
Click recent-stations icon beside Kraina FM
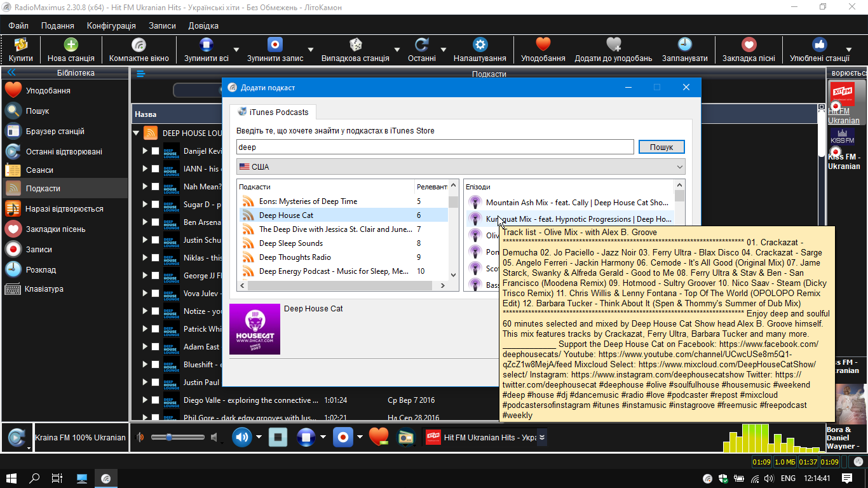pyautogui.click(x=16, y=437)
